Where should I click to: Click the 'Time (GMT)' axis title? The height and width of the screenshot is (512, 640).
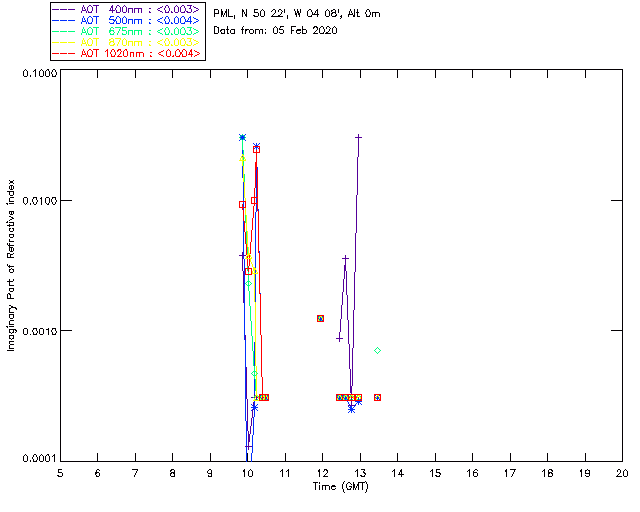[340, 487]
